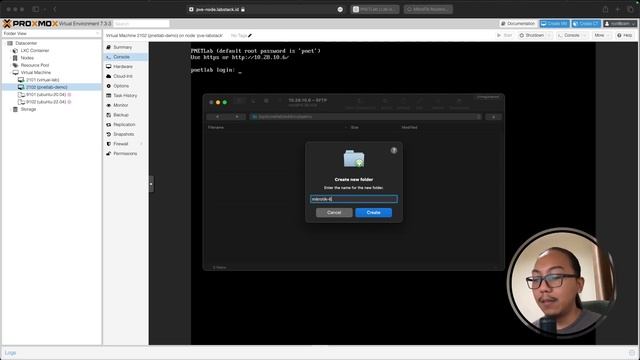Click the browser address bar

click(266, 9)
